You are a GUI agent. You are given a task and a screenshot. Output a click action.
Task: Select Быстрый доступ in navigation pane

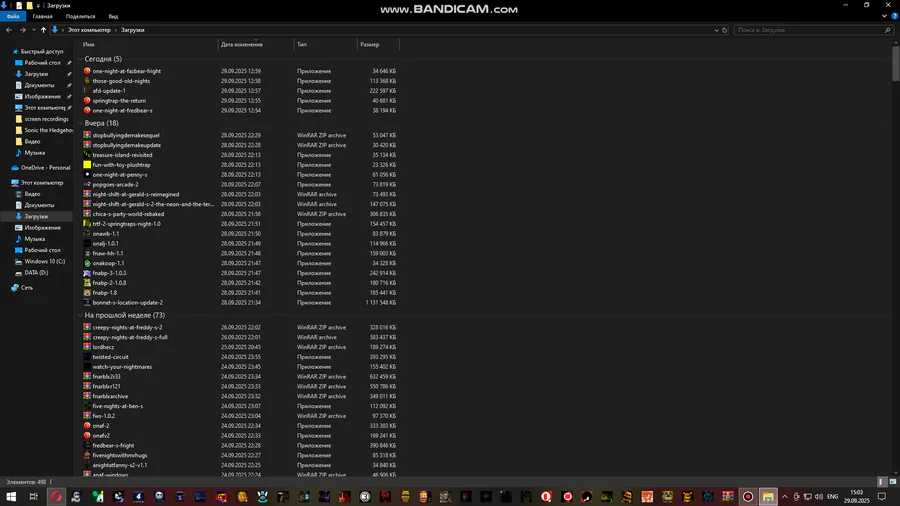41,52
